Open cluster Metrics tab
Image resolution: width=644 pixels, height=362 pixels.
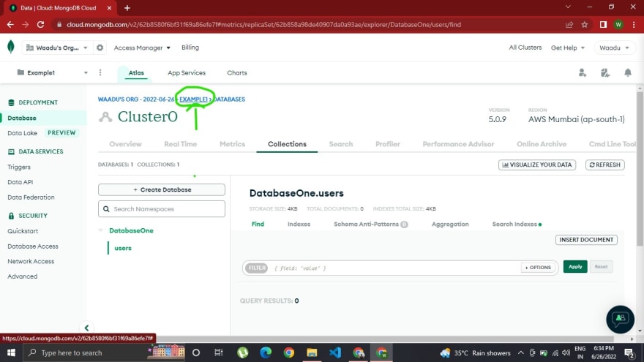233,144
